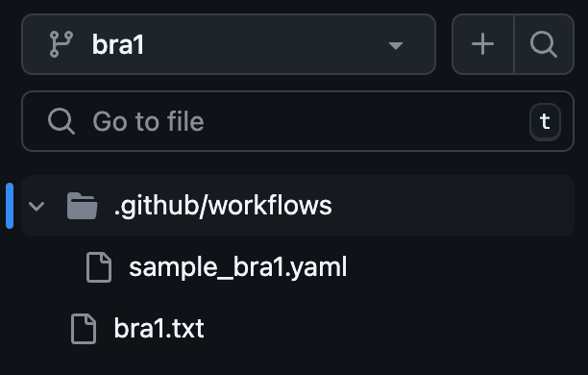
Task: Click empty space in highlighted .github/workflows row
Action: tap(450, 206)
